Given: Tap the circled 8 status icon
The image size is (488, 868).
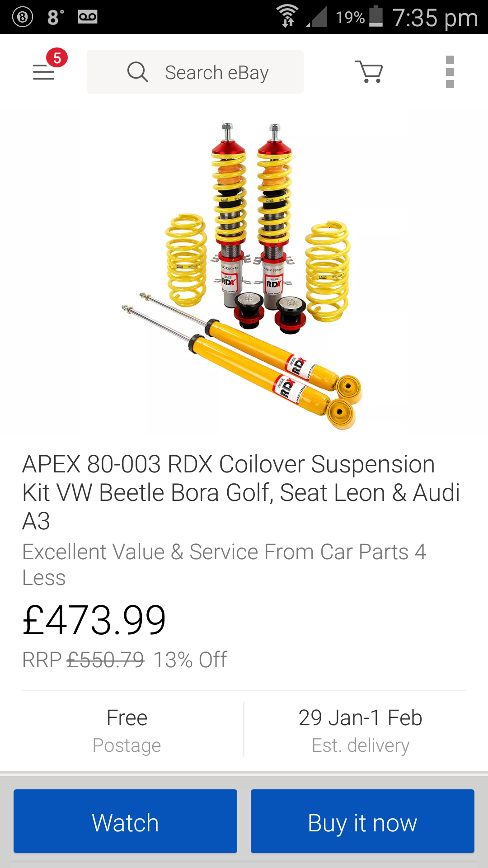Looking at the screenshot, I should pos(23,17).
